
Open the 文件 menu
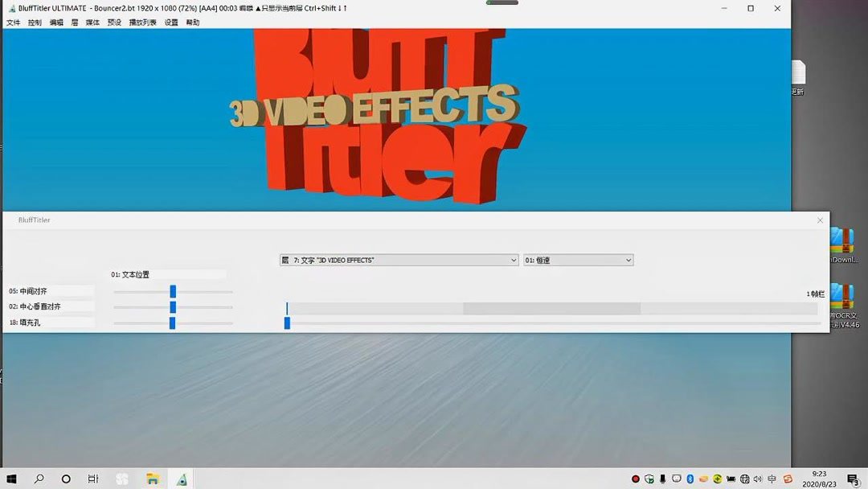(x=12, y=23)
